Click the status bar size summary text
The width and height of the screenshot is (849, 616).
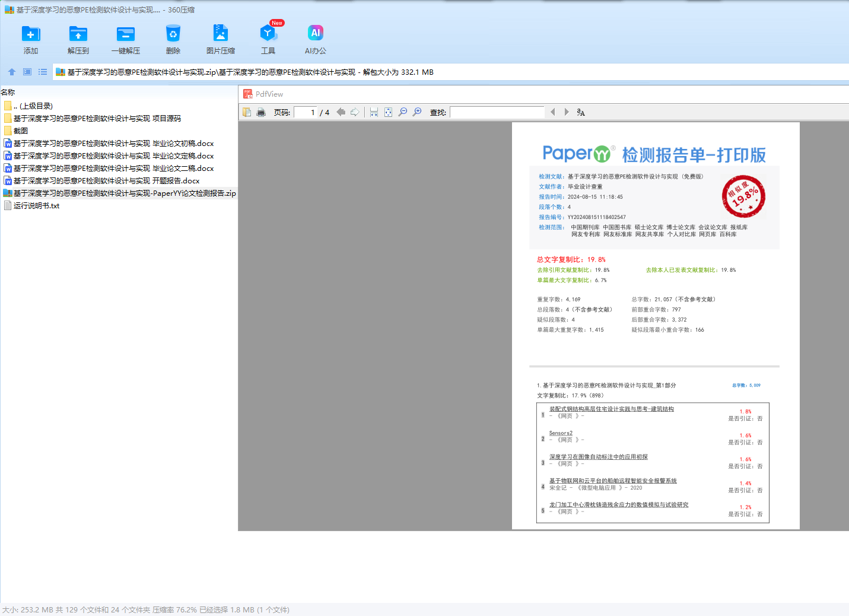click(x=146, y=609)
